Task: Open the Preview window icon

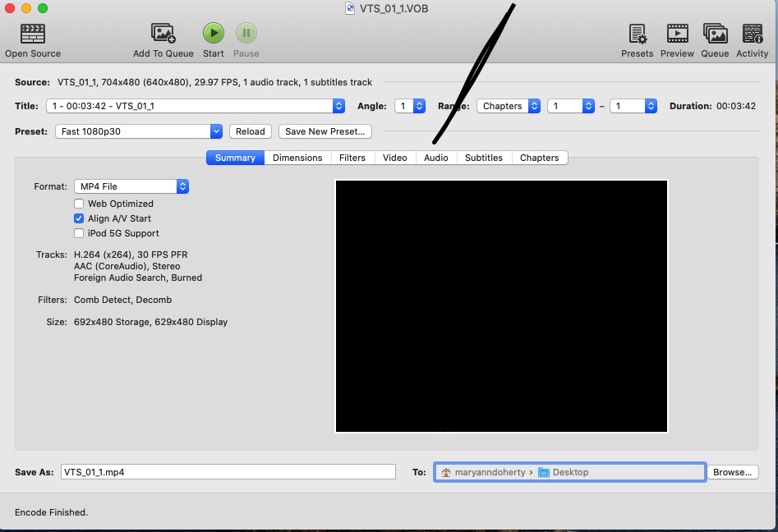Action: pyautogui.click(x=677, y=34)
